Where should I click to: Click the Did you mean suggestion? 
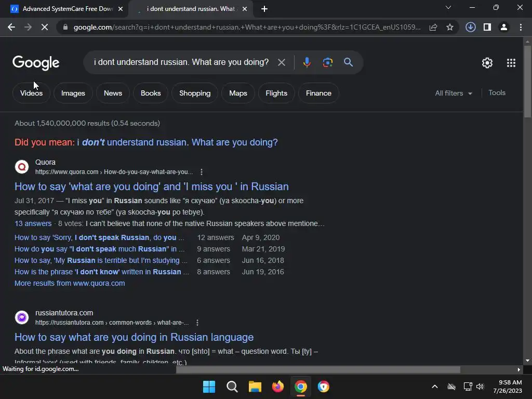point(177,142)
